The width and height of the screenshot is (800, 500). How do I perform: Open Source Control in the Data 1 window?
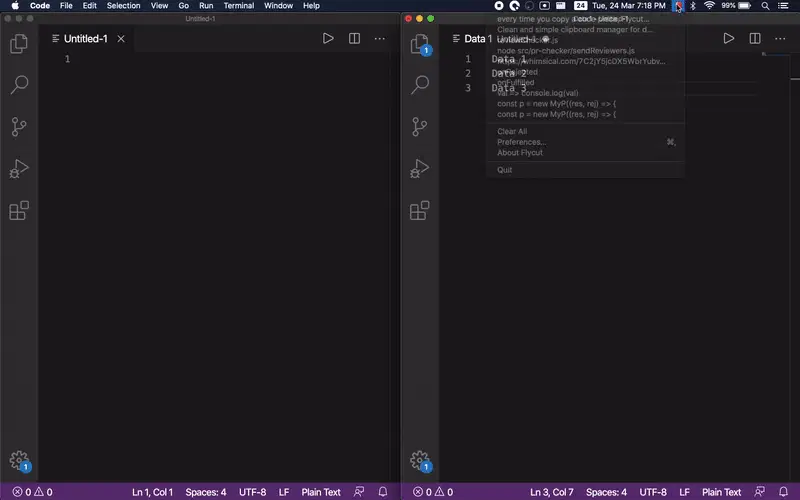[x=420, y=127]
